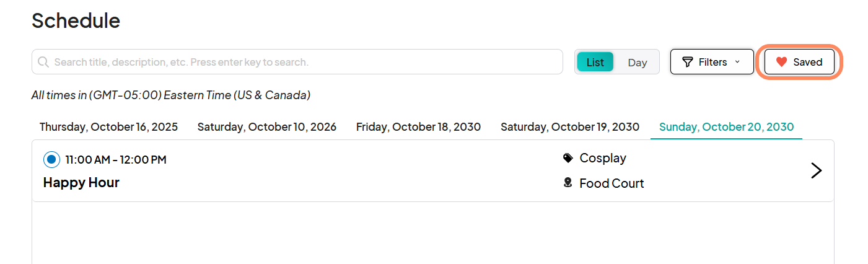Click the Cosplay tag icon

568,158
